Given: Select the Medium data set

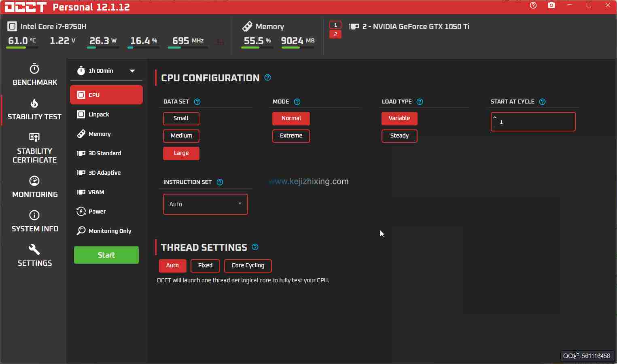Looking at the screenshot, I should click(x=181, y=136).
